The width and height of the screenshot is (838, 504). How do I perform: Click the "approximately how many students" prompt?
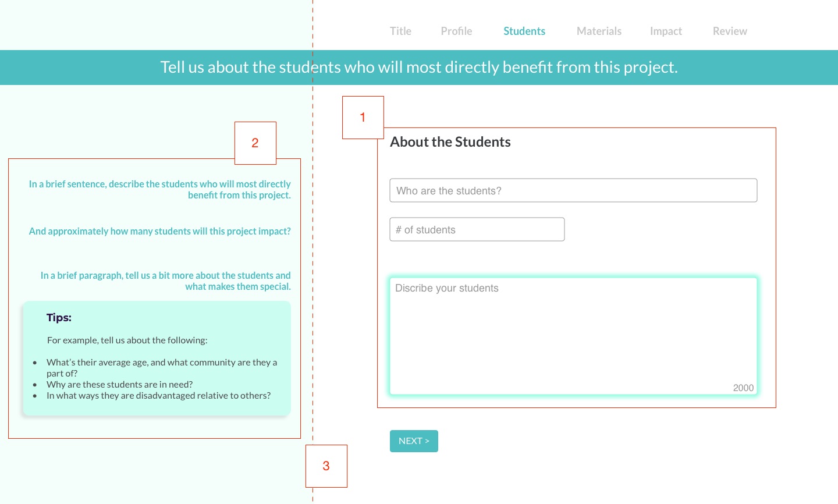pos(160,232)
